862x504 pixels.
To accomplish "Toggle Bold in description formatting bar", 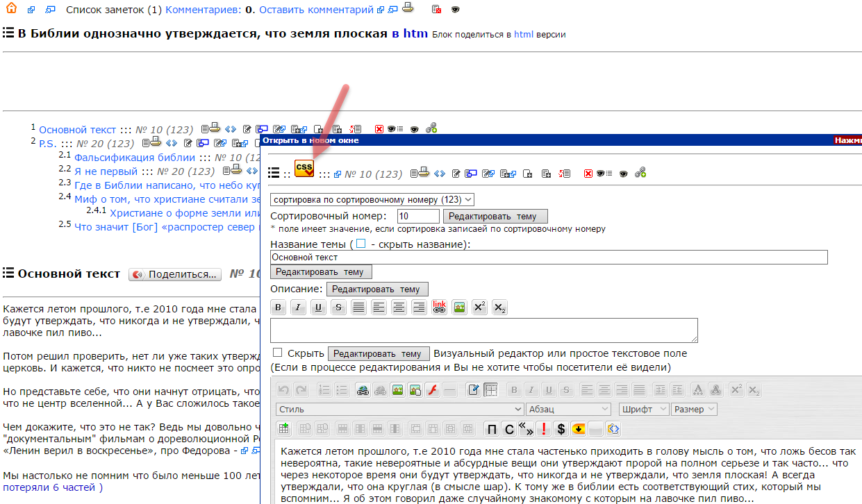I will click(x=279, y=308).
